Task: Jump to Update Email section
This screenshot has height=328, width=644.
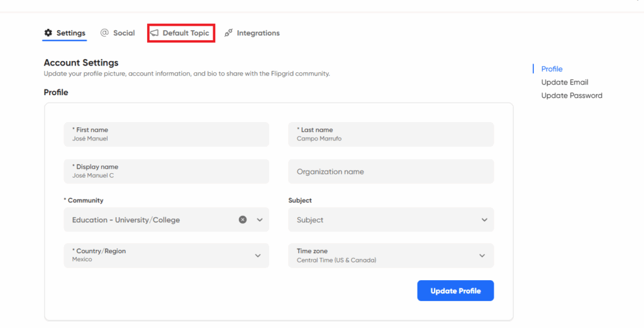Action: point(565,82)
